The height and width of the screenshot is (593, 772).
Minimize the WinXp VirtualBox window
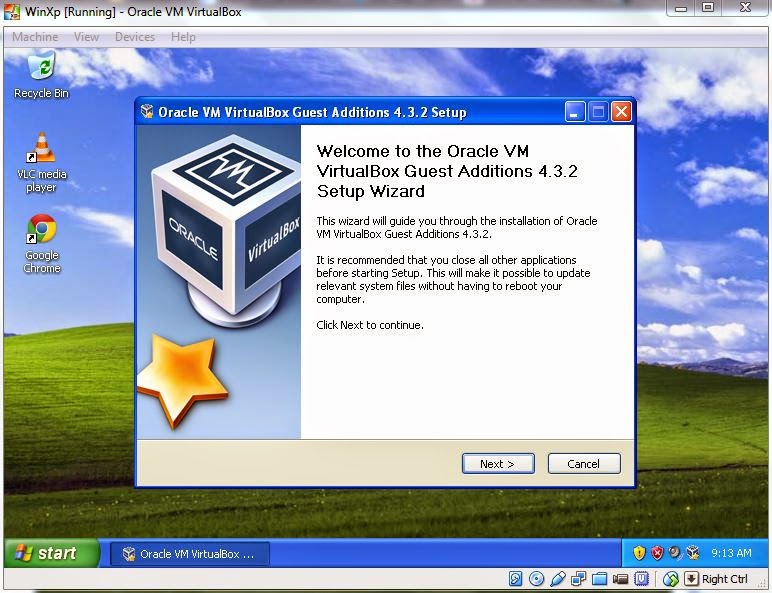680,8
